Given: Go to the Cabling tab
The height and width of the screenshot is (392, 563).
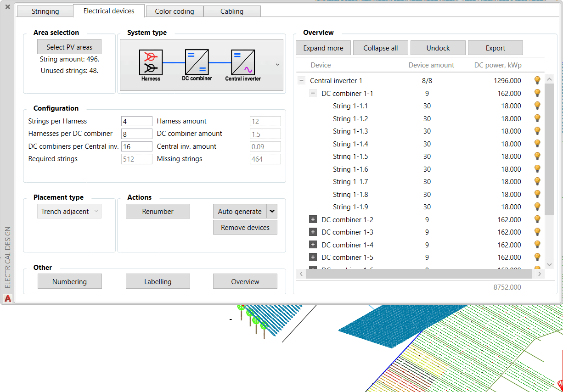Looking at the screenshot, I should point(232,11).
